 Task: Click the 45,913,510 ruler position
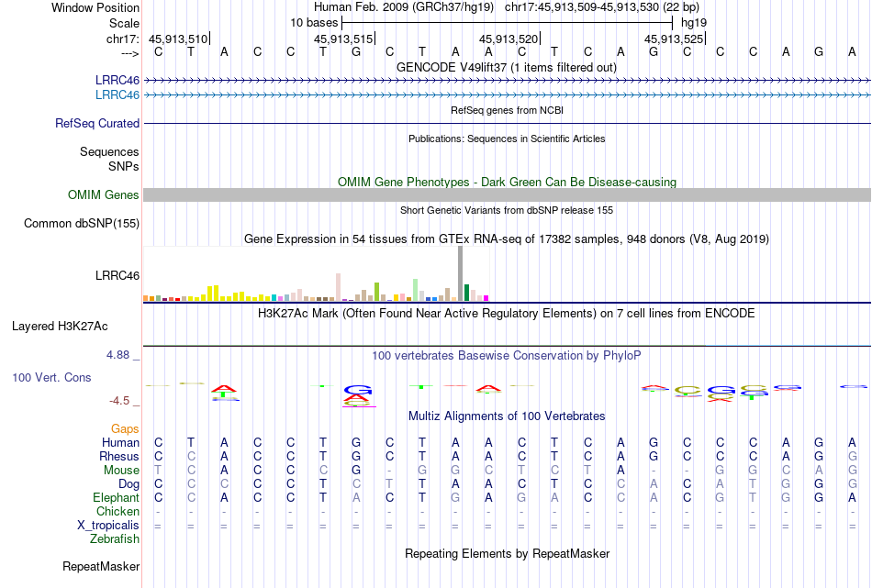[178, 39]
